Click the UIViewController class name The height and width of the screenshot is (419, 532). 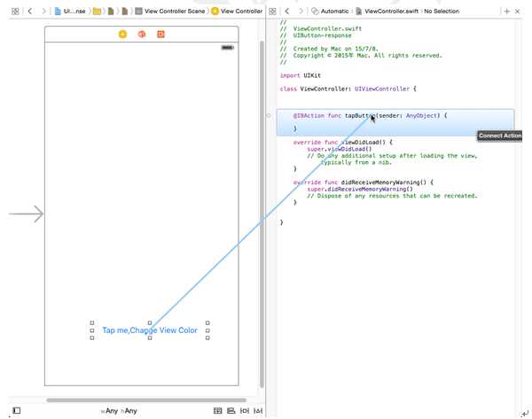[x=382, y=89]
